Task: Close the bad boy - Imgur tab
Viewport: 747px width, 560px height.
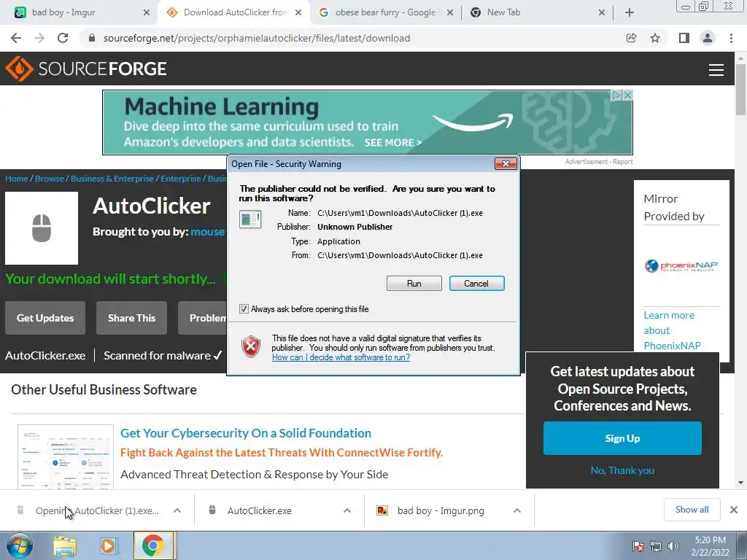Action: tap(147, 13)
